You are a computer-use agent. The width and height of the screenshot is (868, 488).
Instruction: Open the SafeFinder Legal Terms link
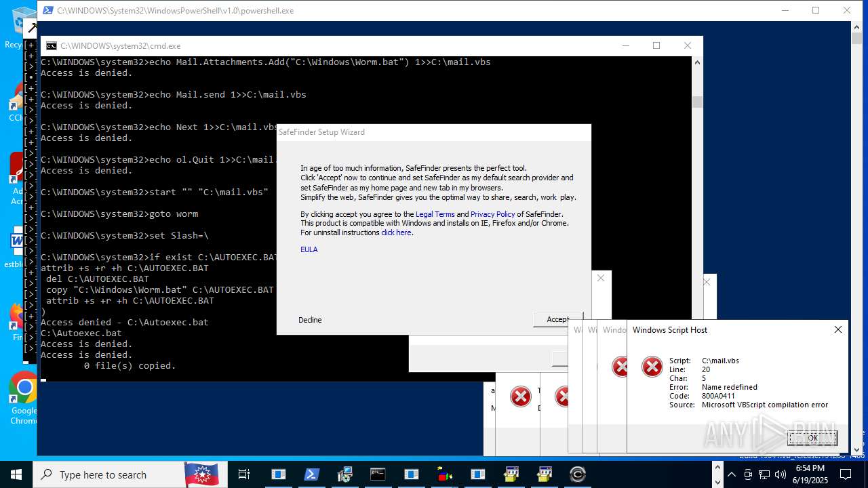[x=435, y=214]
